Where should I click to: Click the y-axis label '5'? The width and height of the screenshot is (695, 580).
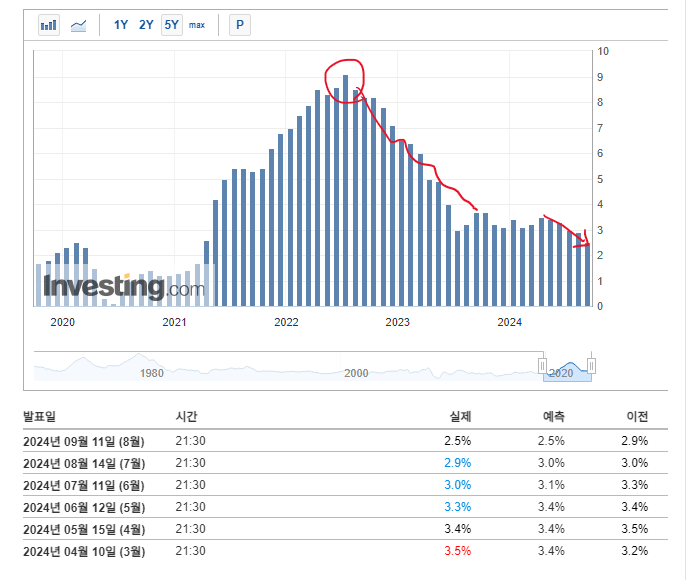(x=600, y=179)
